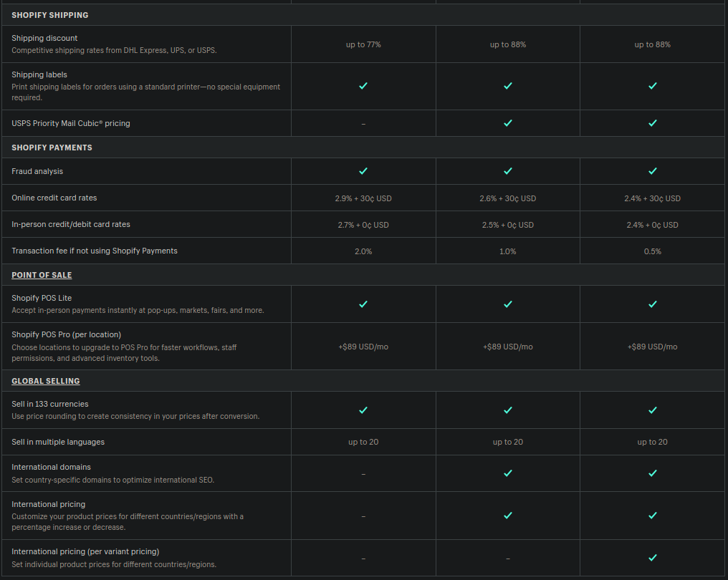Click the 'Use price rounding to create consistency' description
Screen dimensions: 728x580
pyautogui.click(x=135, y=416)
